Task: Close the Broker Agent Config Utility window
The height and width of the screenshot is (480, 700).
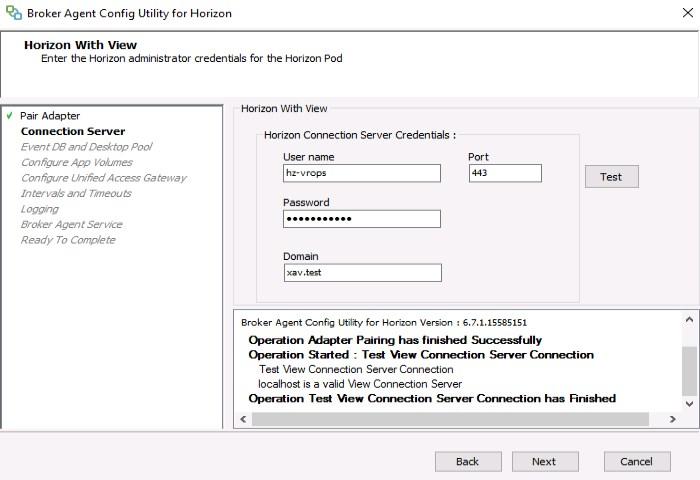Action: coord(688,13)
